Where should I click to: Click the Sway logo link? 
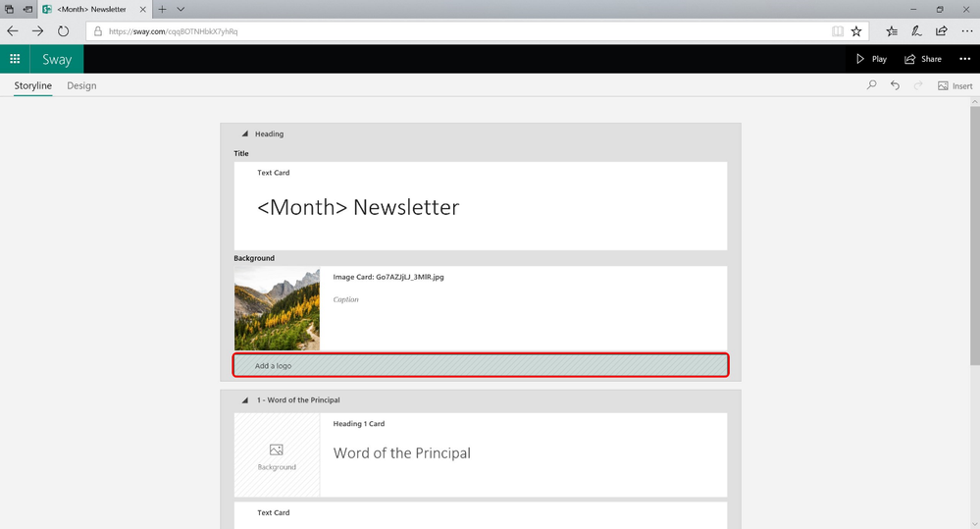click(57, 60)
